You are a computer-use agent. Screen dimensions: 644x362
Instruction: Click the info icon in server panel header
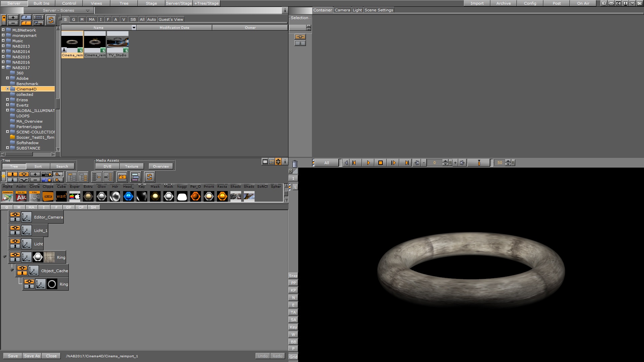pos(285,10)
